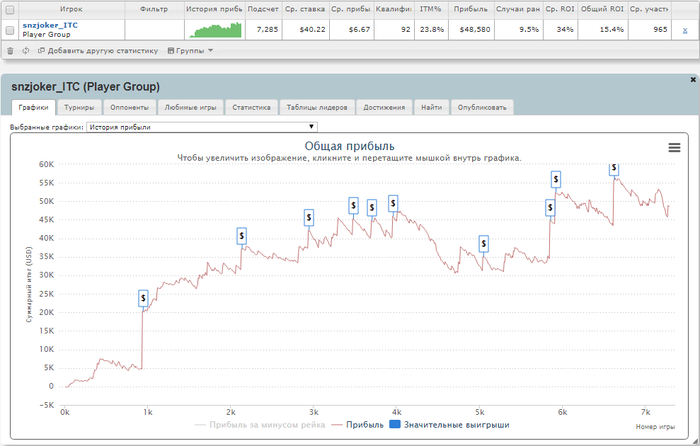Viewport: 700px width, 446px height.
Task: Click the profit value $48,580
Action: click(475, 29)
